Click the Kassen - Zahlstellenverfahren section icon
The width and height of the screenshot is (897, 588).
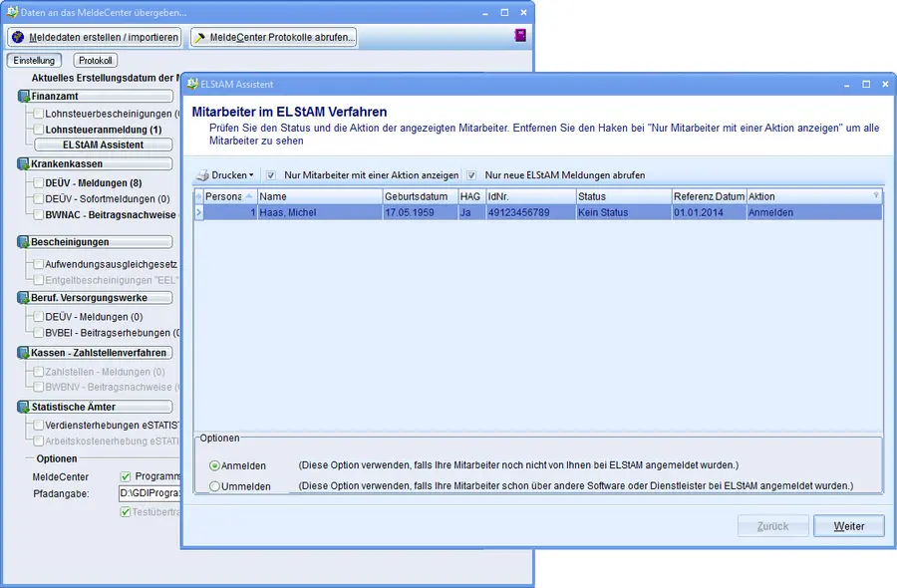(24, 353)
